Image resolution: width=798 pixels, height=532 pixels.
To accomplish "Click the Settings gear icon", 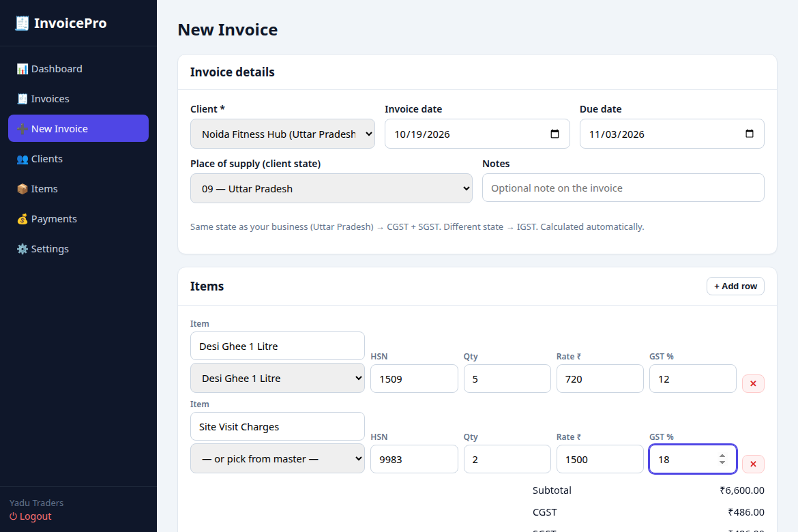I will (x=23, y=249).
